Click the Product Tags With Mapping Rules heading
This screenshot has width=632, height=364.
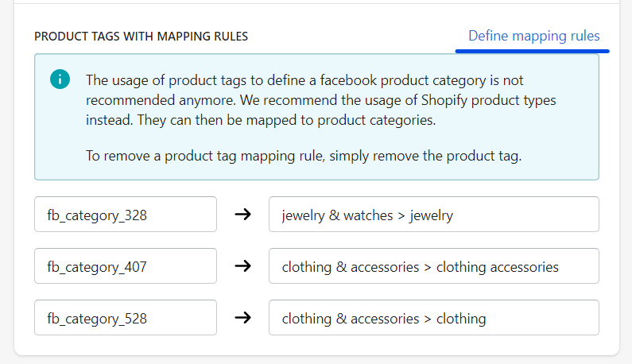pos(141,37)
